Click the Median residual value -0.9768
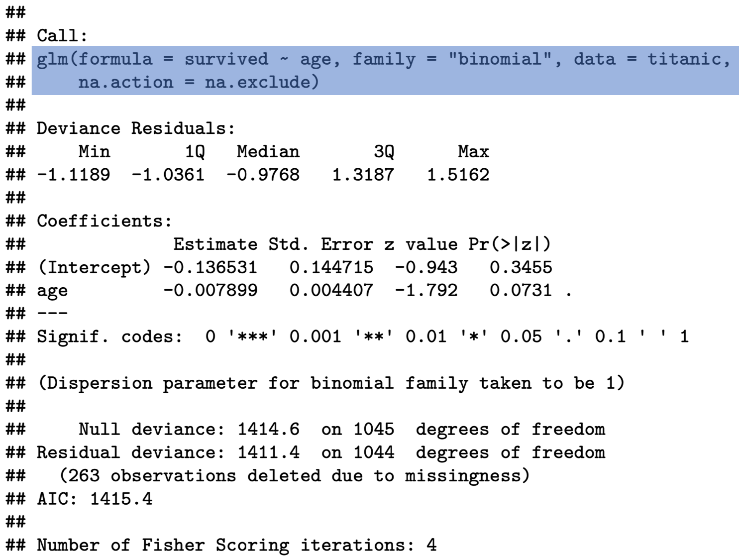 click(x=263, y=175)
